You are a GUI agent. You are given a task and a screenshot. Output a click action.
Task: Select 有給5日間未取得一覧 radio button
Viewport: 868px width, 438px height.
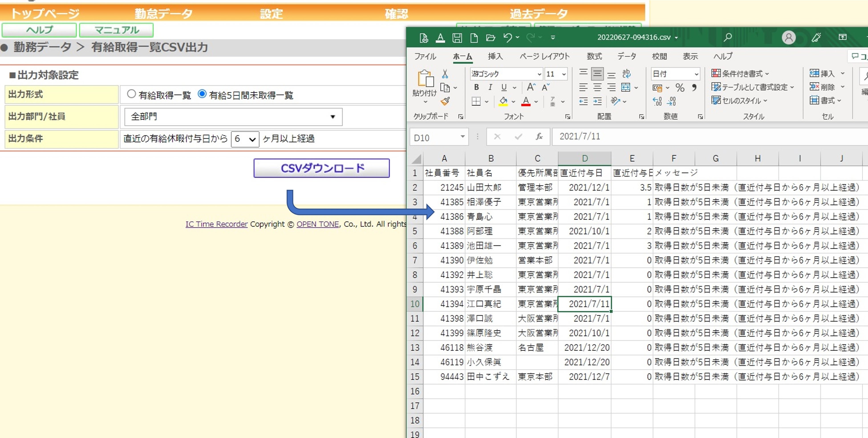(x=202, y=94)
